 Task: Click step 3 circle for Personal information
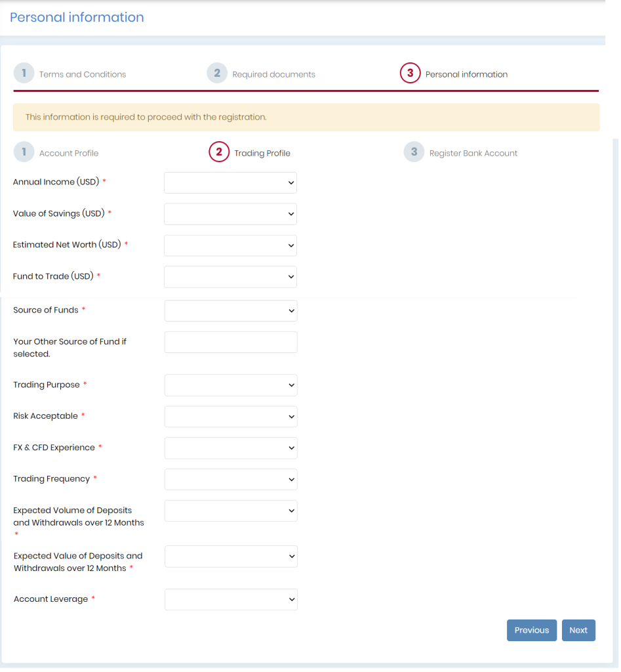[410, 73]
